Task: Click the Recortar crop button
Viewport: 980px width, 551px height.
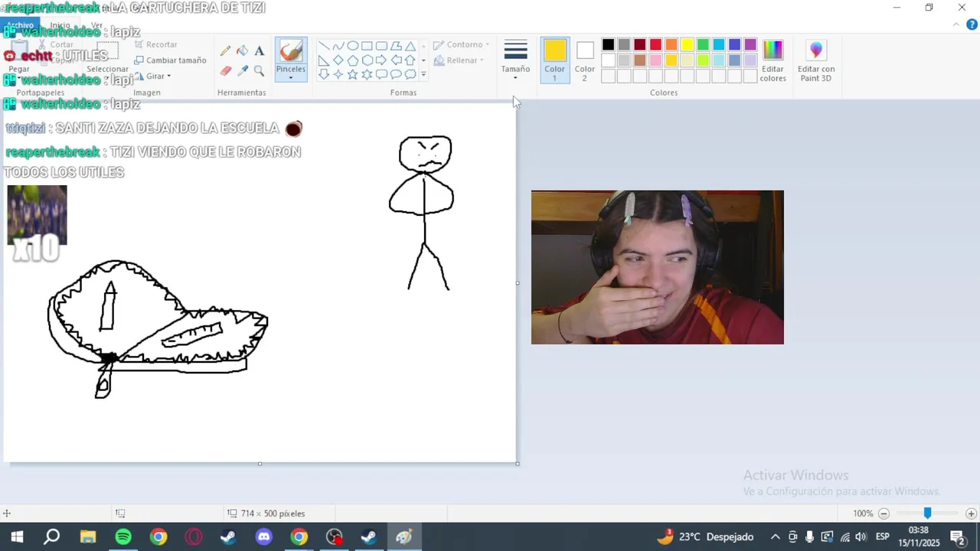Action: point(155,44)
